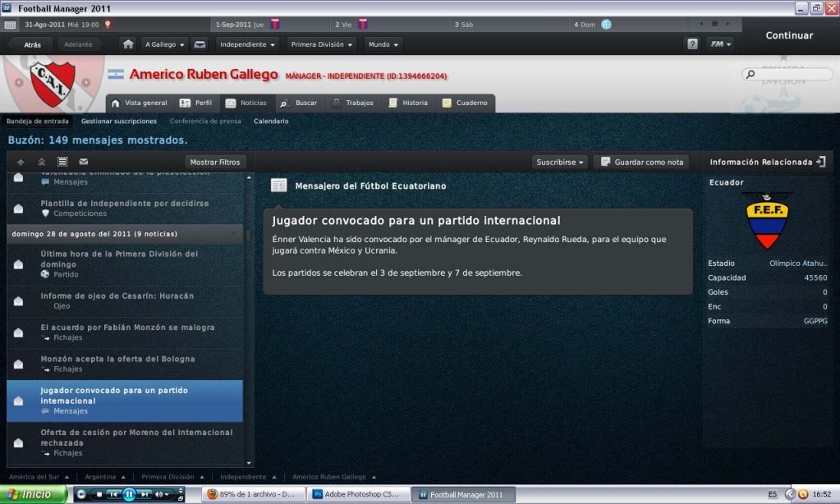840x504 pixels.
Task: Collapse panel via Información Relacionada exit icon
Action: tap(821, 162)
